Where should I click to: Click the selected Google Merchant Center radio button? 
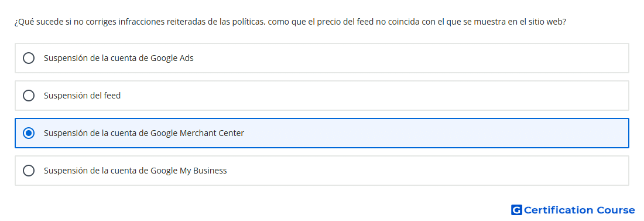pyautogui.click(x=29, y=133)
